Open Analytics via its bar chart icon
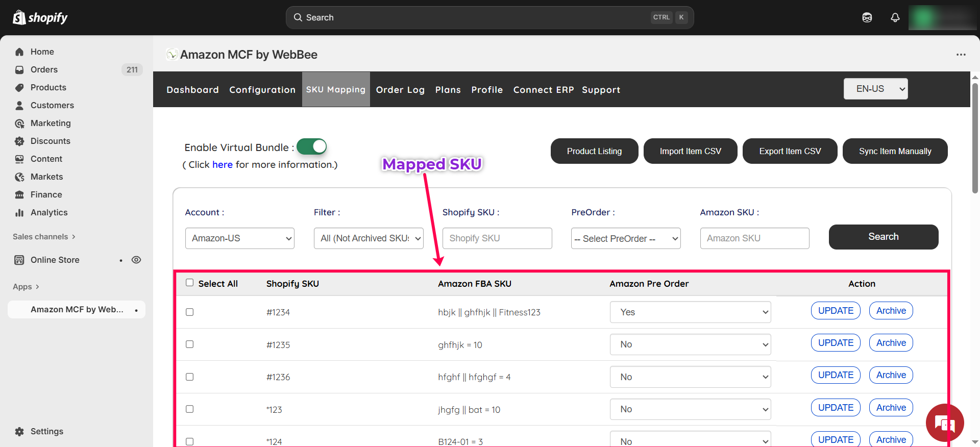This screenshot has height=447, width=980. tap(19, 212)
